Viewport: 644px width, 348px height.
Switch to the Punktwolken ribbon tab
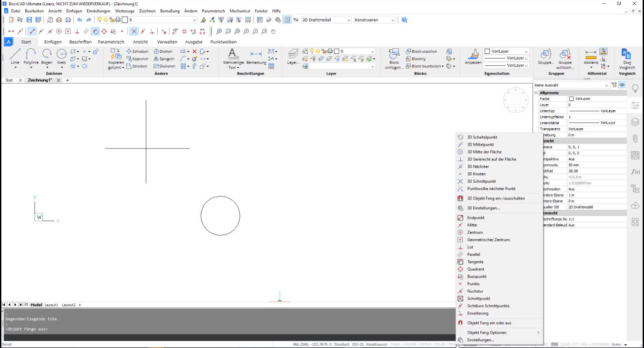tap(224, 42)
